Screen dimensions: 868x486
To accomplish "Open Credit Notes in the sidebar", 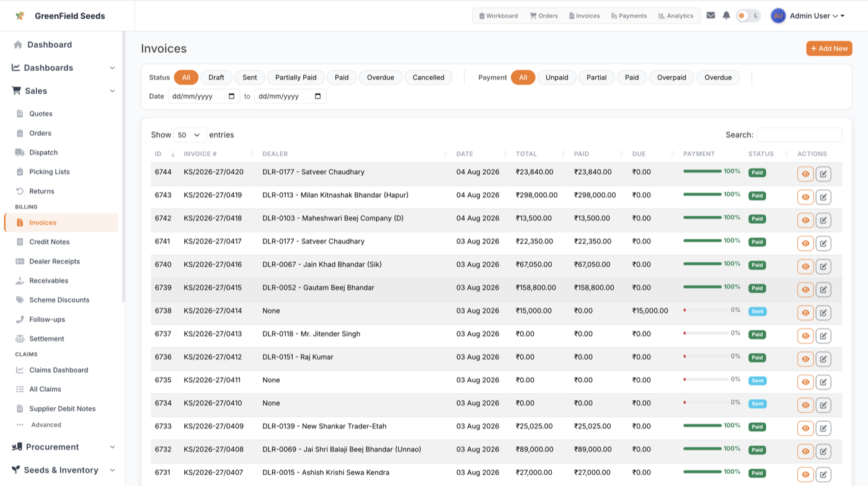I will [x=50, y=242].
